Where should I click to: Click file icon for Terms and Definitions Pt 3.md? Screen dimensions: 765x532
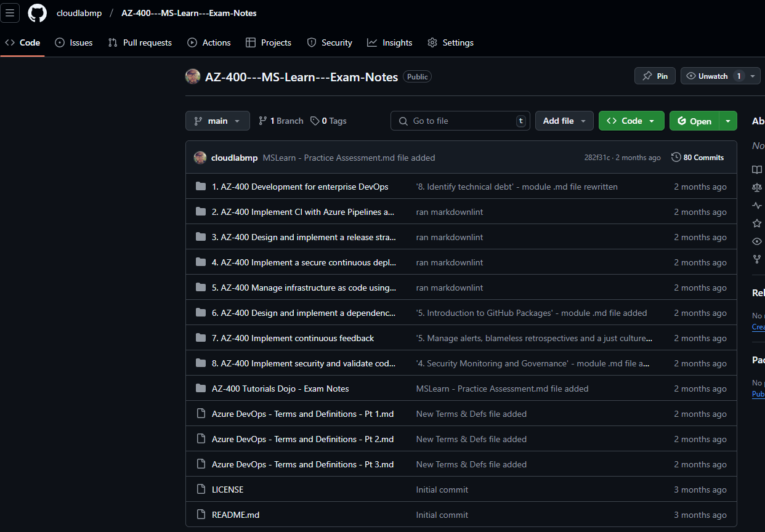pos(201,464)
